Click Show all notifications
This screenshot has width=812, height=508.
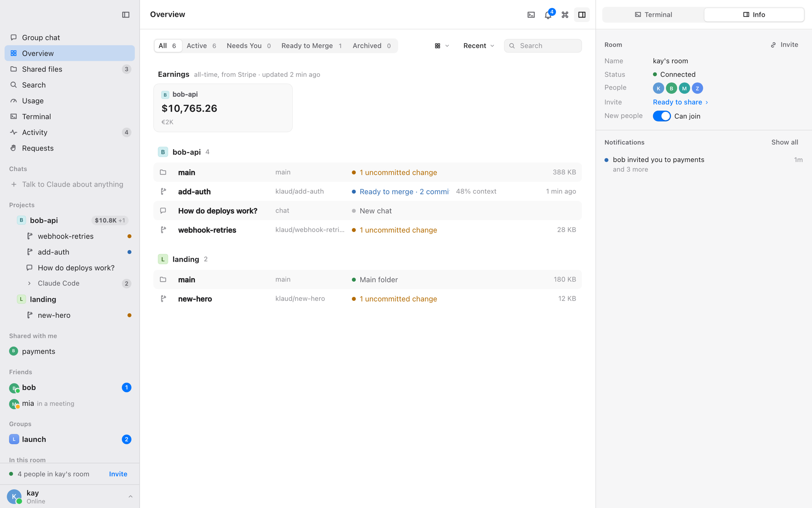point(784,142)
